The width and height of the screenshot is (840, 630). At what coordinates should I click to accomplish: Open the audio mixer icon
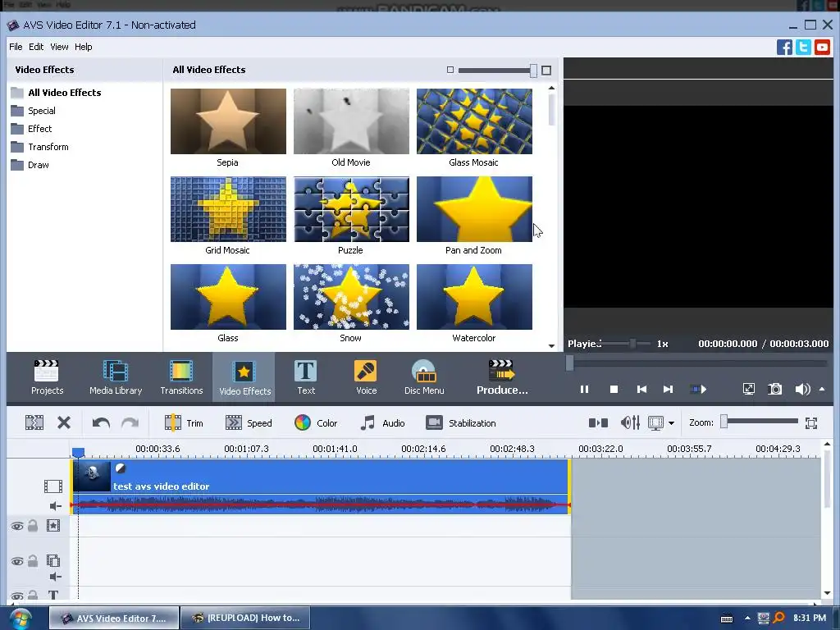pos(630,422)
